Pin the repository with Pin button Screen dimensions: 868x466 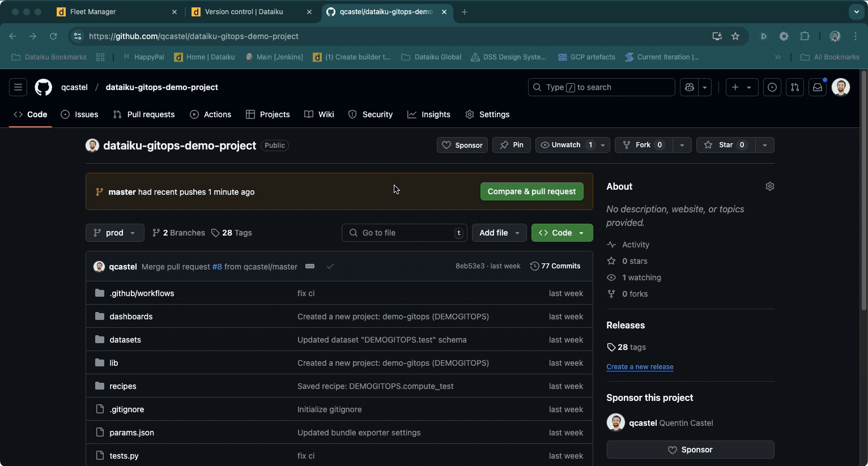pyautogui.click(x=512, y=145)
